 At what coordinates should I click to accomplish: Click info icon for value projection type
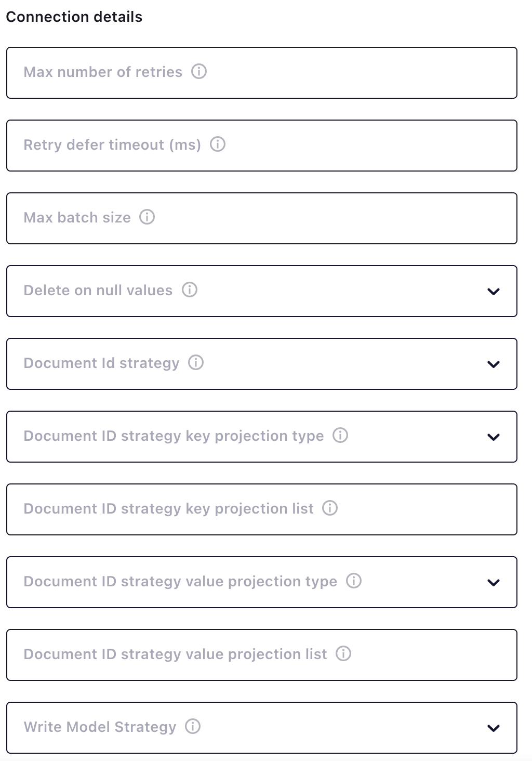pos(354,581)
